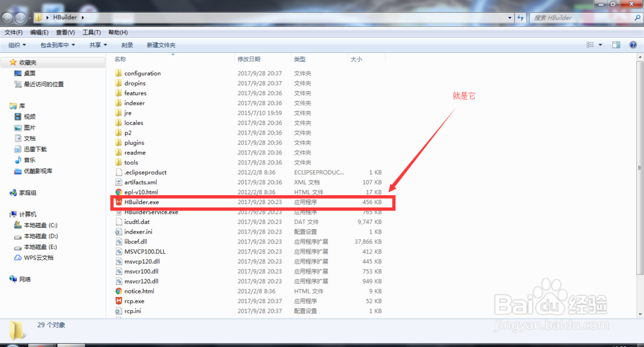Select the jre folder icon
Screen dimensions: 644x347
pyautogui.click(x=118, y=113)
